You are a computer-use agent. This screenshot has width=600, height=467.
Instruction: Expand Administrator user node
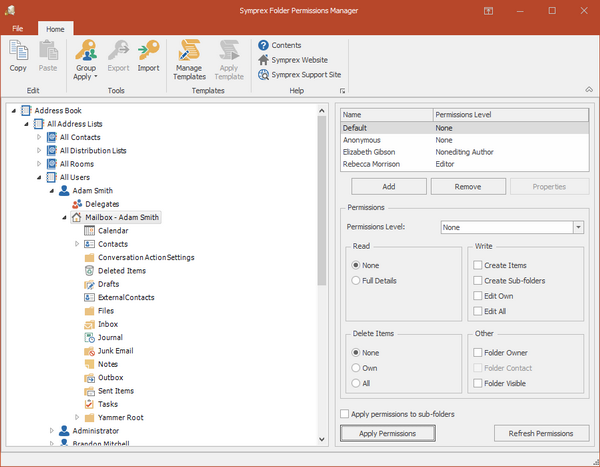(52, 431)
